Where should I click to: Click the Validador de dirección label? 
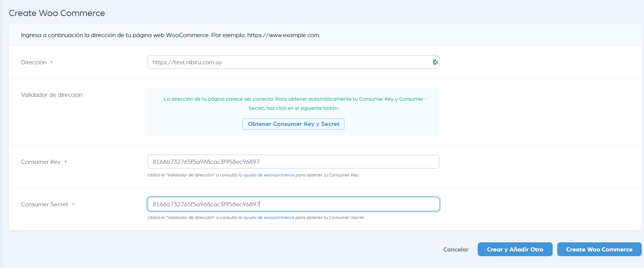tap(52, 95)
